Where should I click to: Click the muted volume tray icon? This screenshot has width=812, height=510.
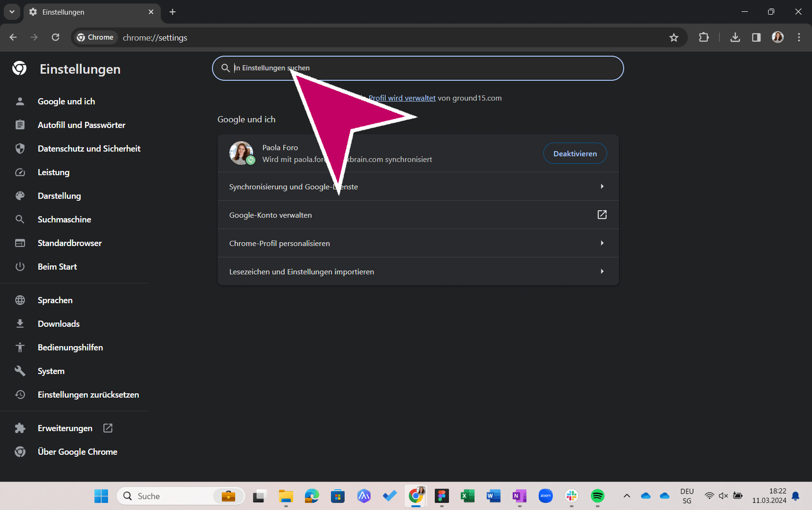(x=723, y=496)
